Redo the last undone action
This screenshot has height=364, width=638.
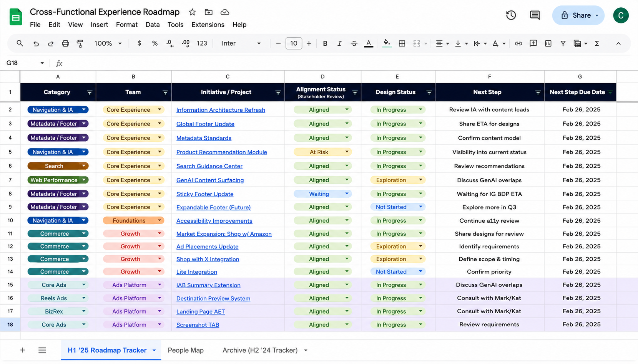pyautogui.click(x=51, y=43)
